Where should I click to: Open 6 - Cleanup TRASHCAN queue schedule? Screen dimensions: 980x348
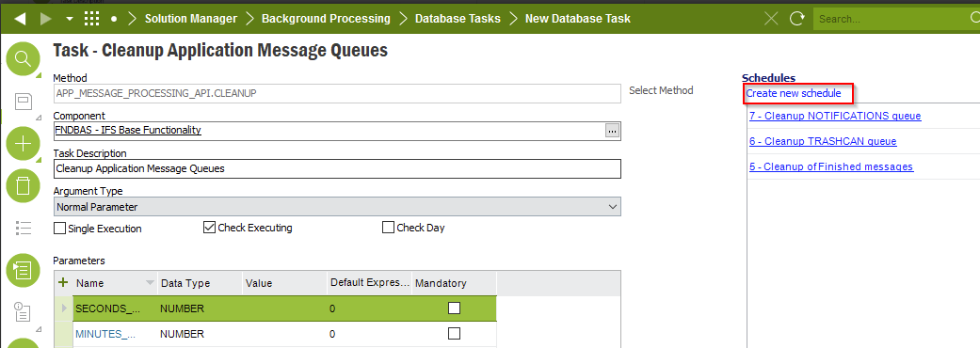pos(823,141)
